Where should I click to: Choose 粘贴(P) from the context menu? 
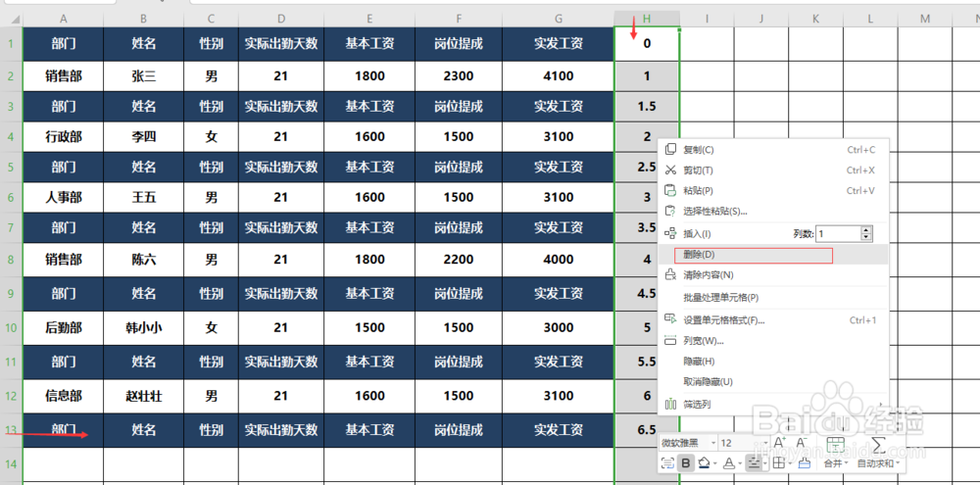point(773,191)
